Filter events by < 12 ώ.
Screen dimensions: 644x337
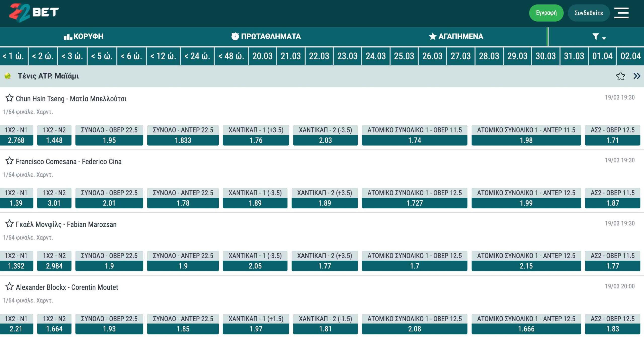click(163, 56)
